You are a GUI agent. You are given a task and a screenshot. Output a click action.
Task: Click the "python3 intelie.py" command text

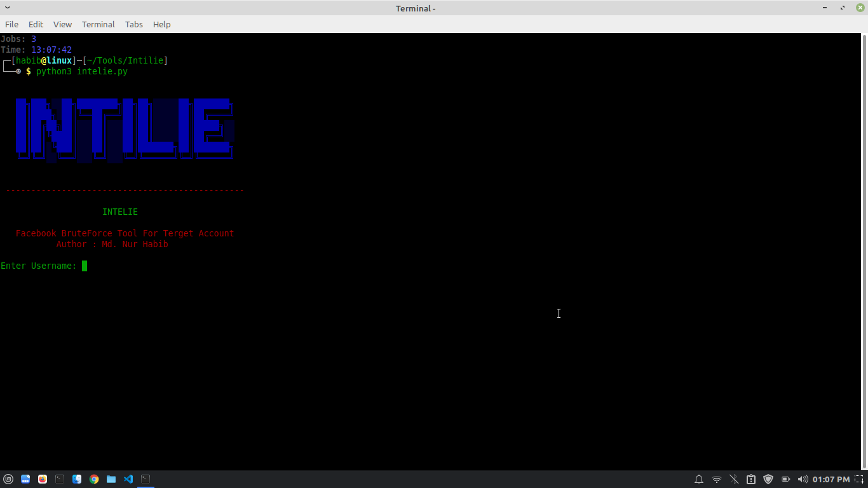(82, 71)
